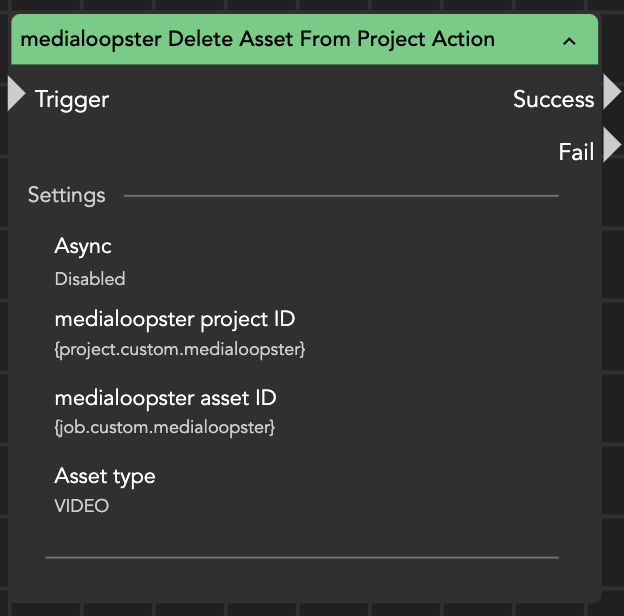Click the Success output port triangle
This screenshot has height=616, width=624.
pos(611,93)
